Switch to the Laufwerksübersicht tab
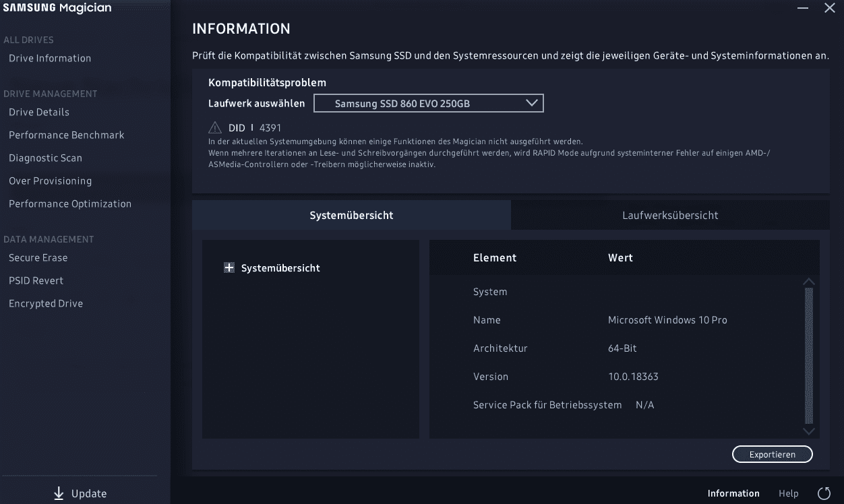The height and width of the screenshot is (504, 844). point(670,215)
